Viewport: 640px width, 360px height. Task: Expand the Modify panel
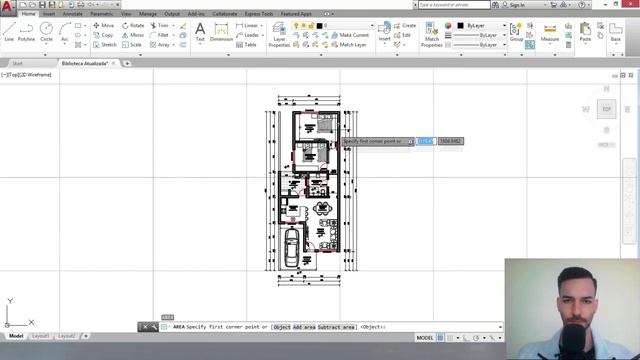[x=140, y=54]
